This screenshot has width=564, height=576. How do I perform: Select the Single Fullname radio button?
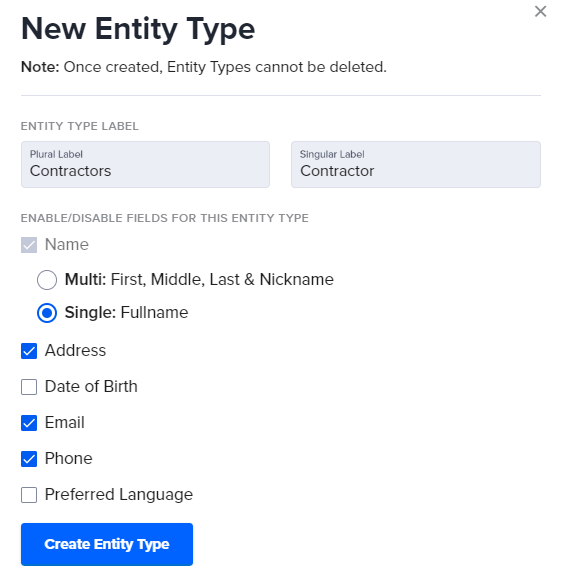pyautogui.click(x=47, y=313)
